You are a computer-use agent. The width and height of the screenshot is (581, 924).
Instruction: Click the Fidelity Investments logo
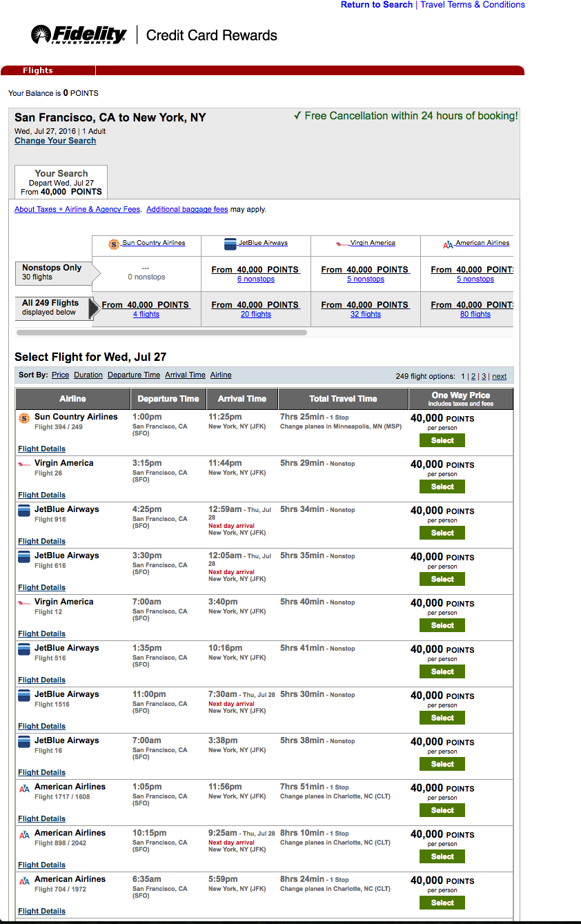click(x=79, y=35)
